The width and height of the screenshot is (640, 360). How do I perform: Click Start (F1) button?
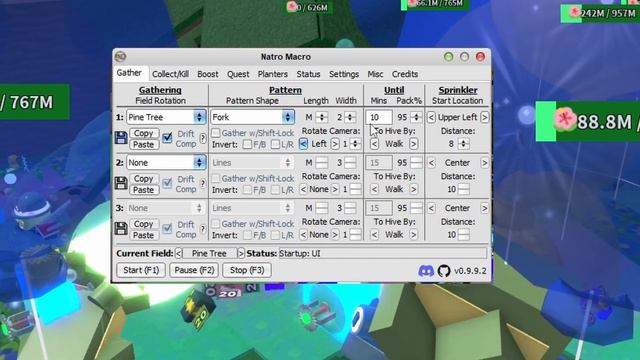(x=141, y=270)
